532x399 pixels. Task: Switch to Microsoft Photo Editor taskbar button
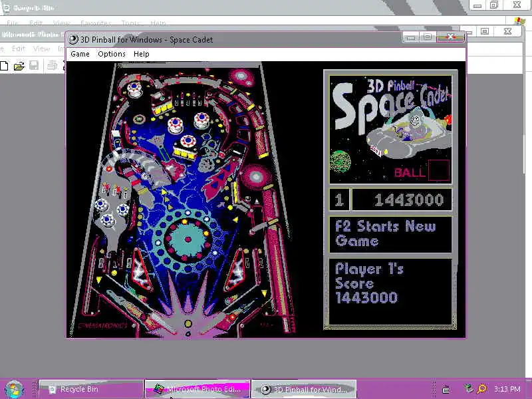(198, 389)
